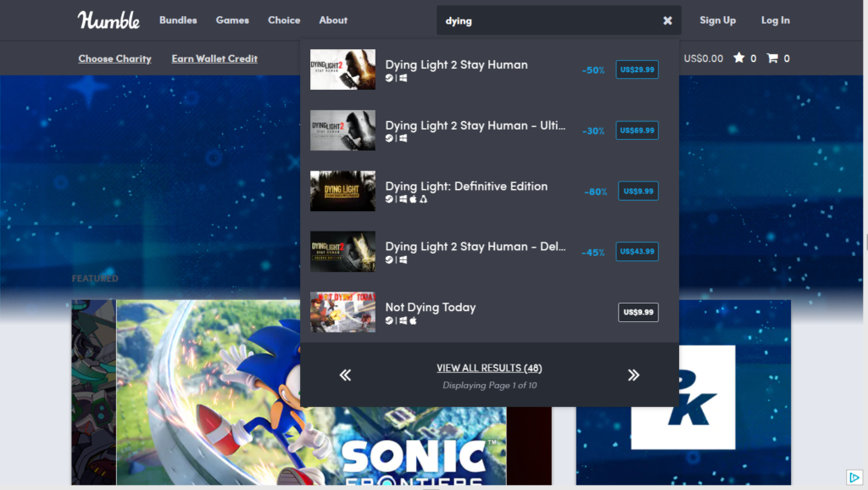
Task: Go to previous results page with double-left arrows
Action: click(x=345, y=376)
